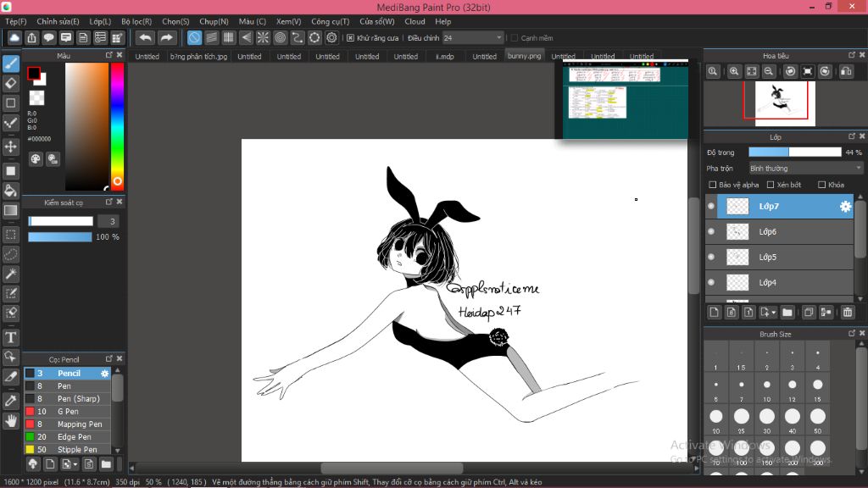868x488 pixels.
Task: Click the foreground black color swatch
Action: click(34, 73)
